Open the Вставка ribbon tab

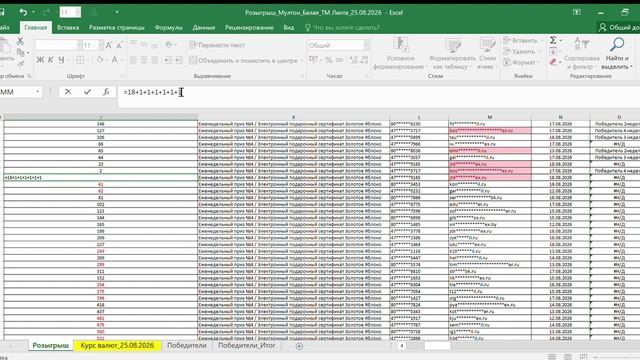[68, 27]
